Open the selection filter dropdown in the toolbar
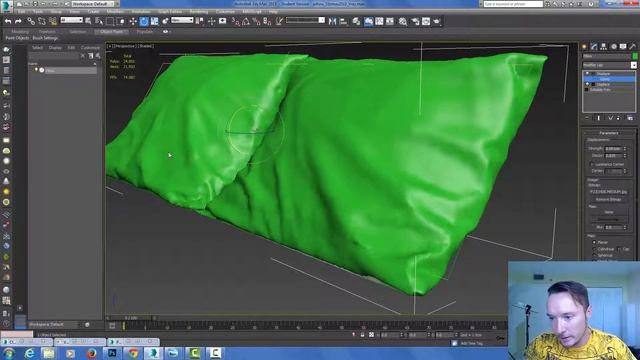The image size is (640, 360). pos(71,20)
